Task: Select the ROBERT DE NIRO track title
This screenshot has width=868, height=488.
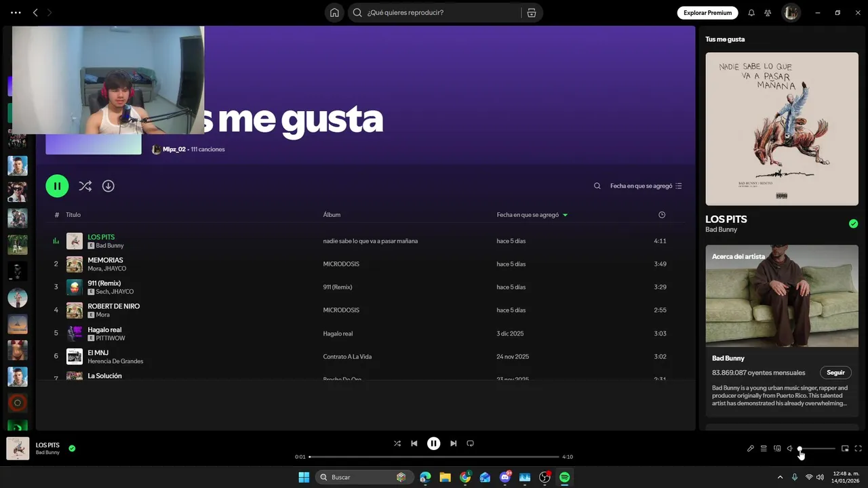Action: click(x=113, y=306)
